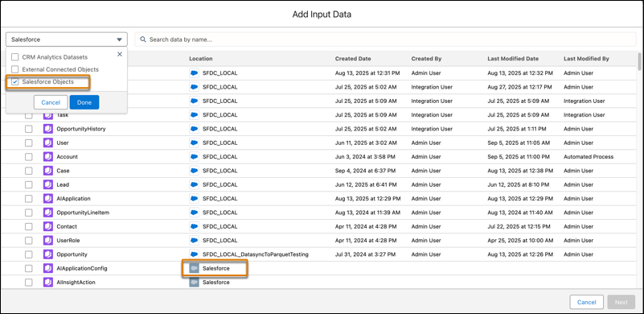
Task: Click the cloud icon in Account row
Action: pos(194,157)
